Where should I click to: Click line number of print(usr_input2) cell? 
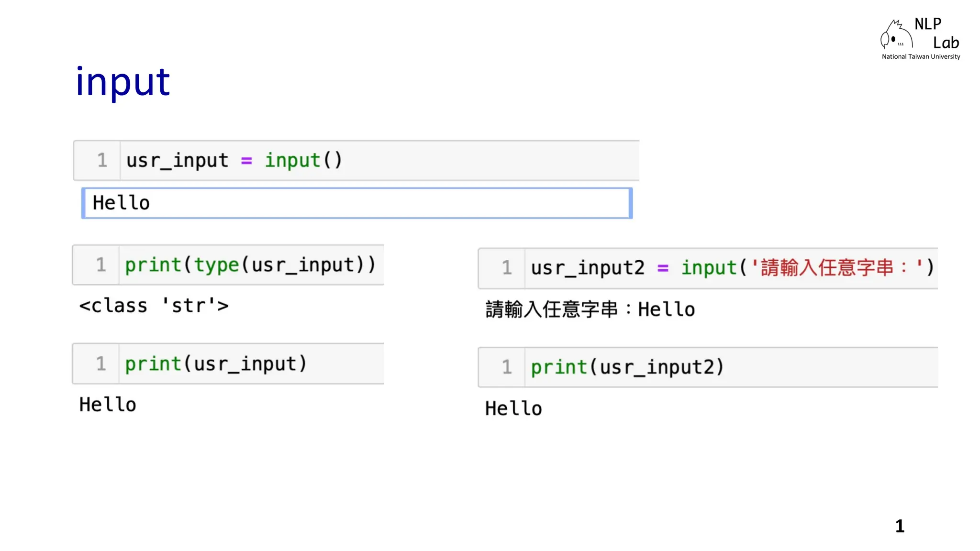[507, 367]
